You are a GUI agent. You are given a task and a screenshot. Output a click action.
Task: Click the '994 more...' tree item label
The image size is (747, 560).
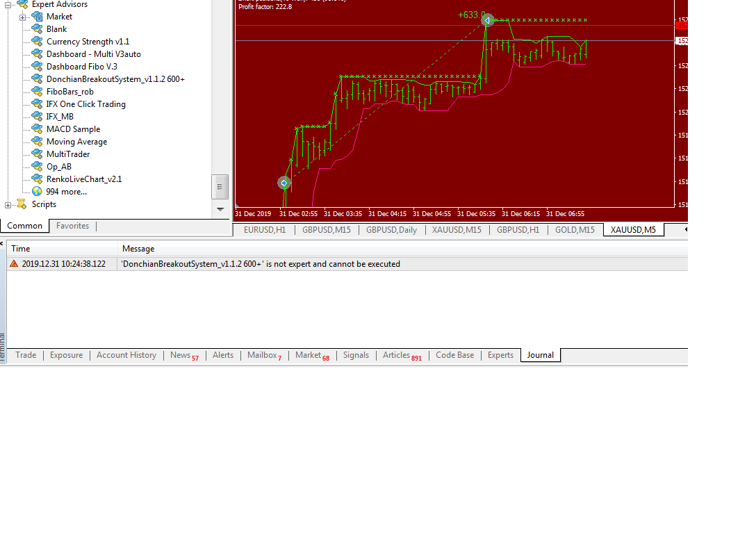tap(66, 192)
